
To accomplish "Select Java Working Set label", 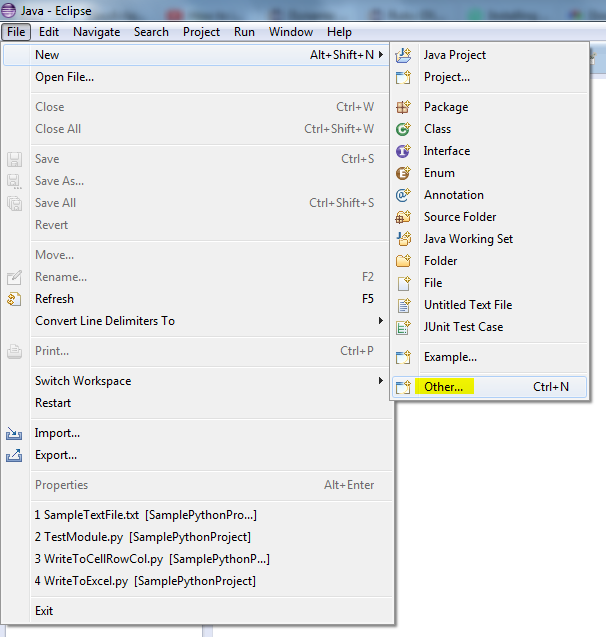I will (468, 239).
